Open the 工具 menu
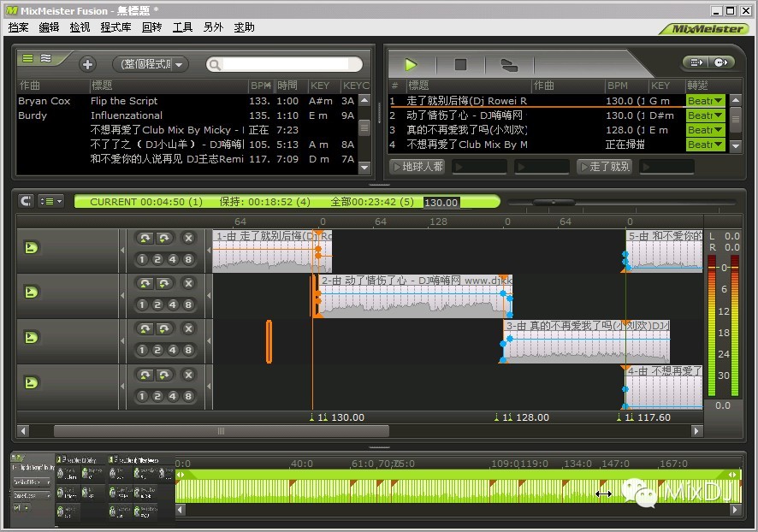Image resolution: width=758 pixels, height=532 pixels. pos(183,27)
